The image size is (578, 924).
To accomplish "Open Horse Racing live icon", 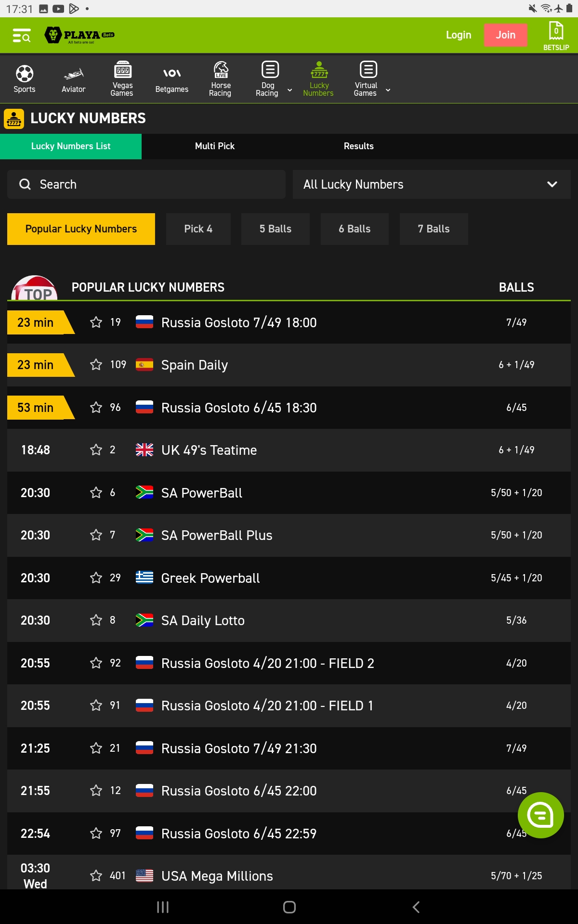I will [220, 79].
